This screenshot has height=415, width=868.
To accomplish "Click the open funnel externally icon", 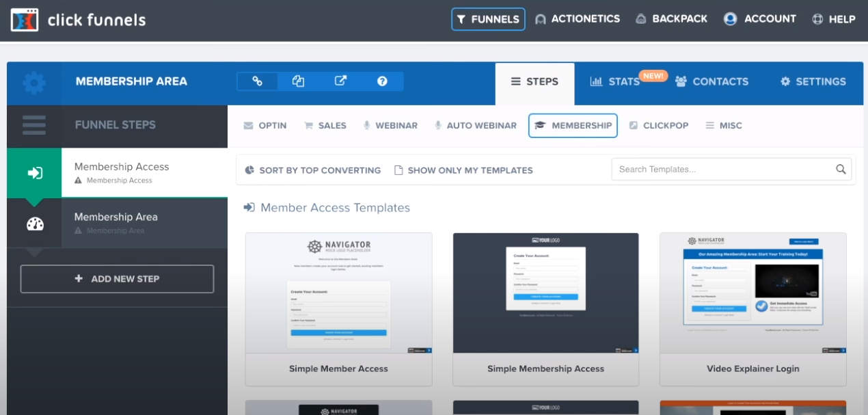I will tap(340, 81).
